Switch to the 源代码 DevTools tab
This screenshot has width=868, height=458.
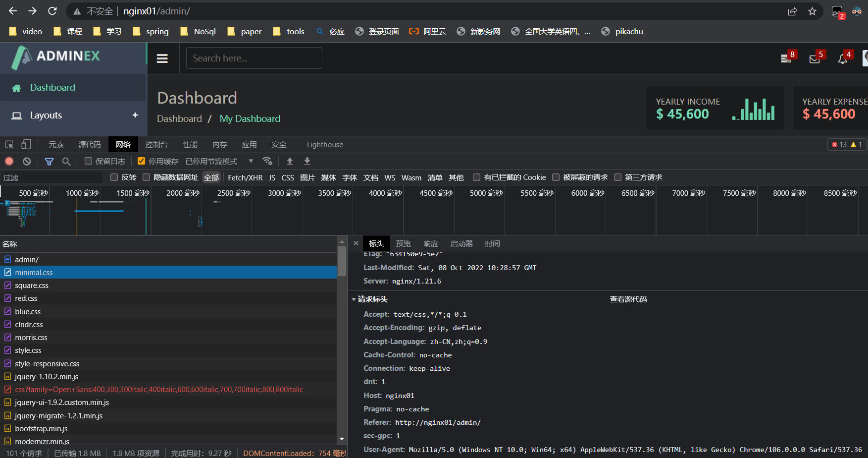(90, 144)
